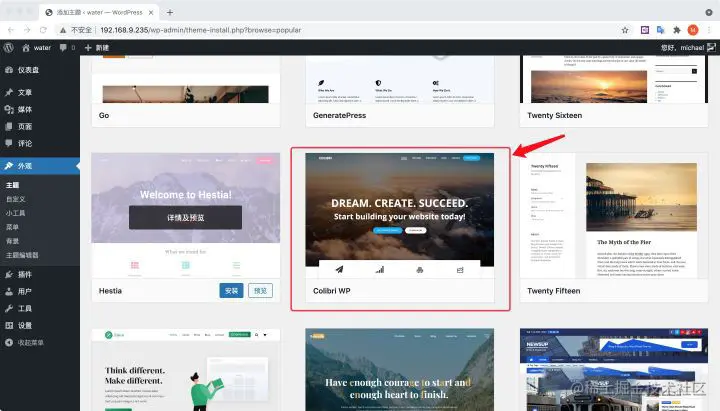Image resolution: width=720 pixels, height=411 pixels.
Task: Click the Twenty Fifteen theme name
Action: tap(553, 291)
